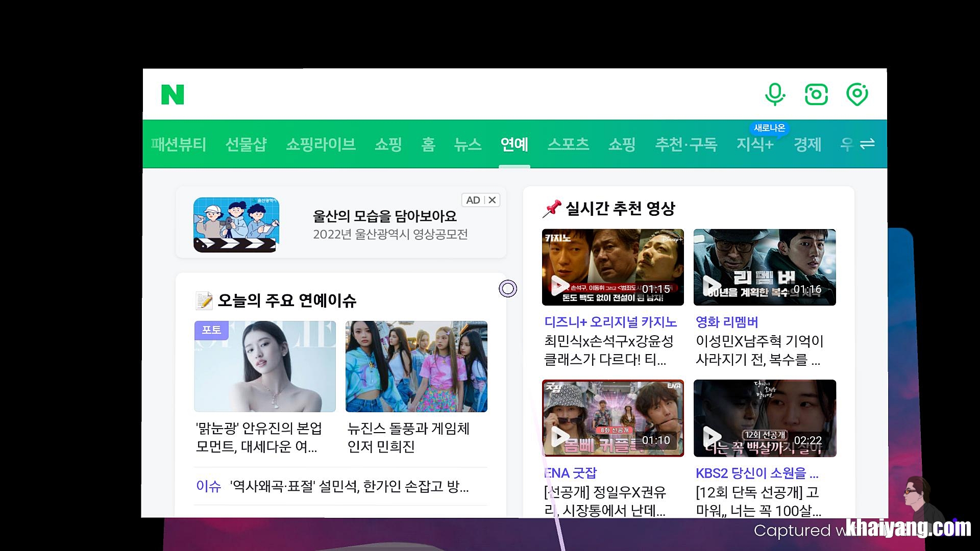Play the ENA Good Job video
The height and width of the screenshot is (551, 980).
tap(612, 418)
